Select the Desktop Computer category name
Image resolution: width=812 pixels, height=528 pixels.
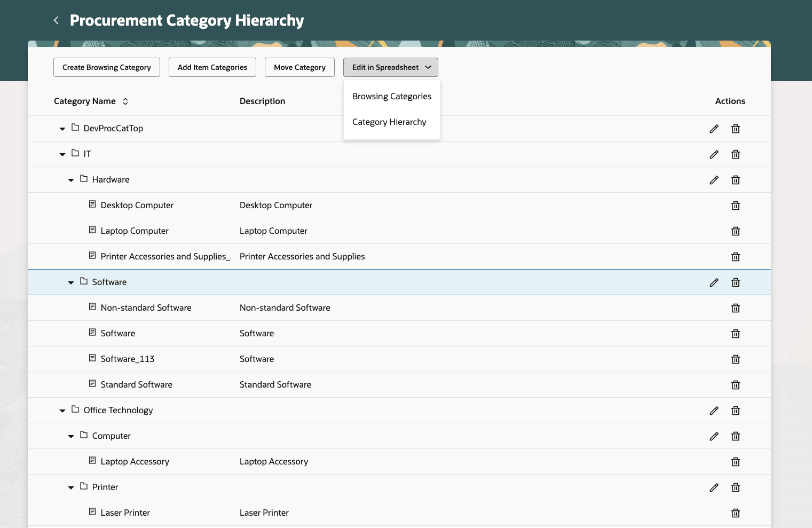click(137, 205)
